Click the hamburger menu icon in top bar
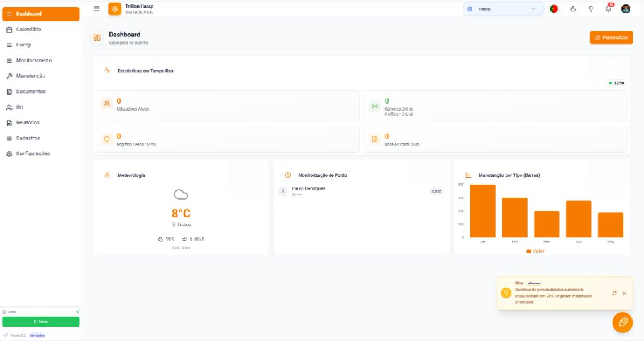The width and height of the screenshot is (644, 341). [x=96, y=9]
